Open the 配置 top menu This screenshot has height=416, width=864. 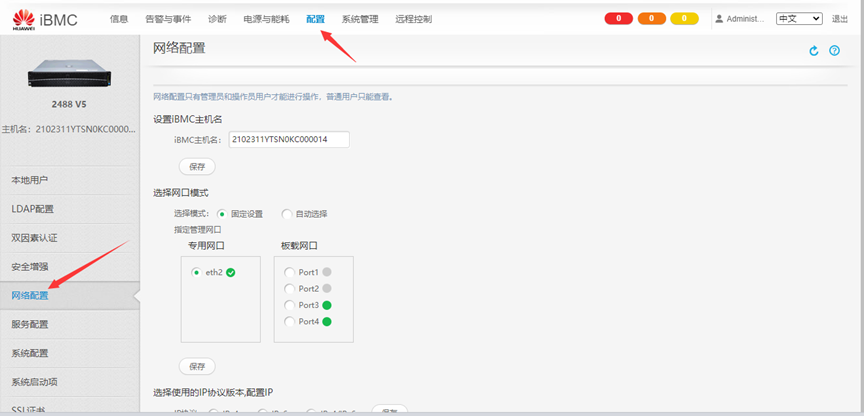[315, 19]
